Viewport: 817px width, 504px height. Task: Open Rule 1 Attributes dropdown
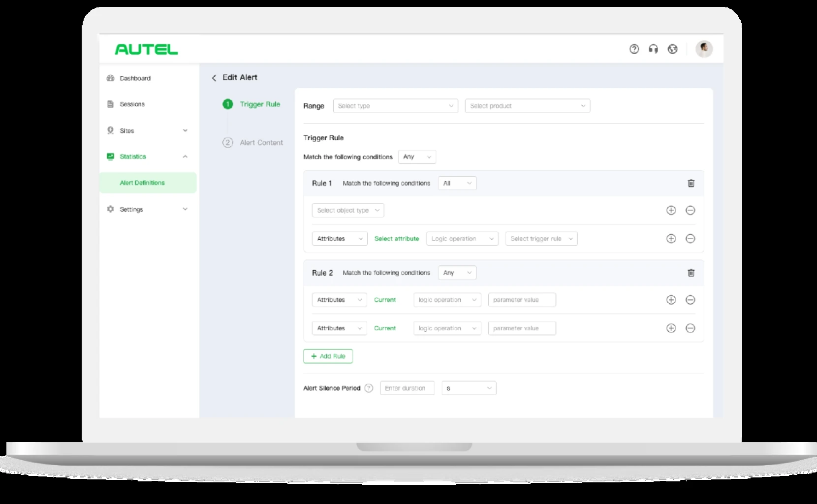pyautogui.click(x=340, y=239)
